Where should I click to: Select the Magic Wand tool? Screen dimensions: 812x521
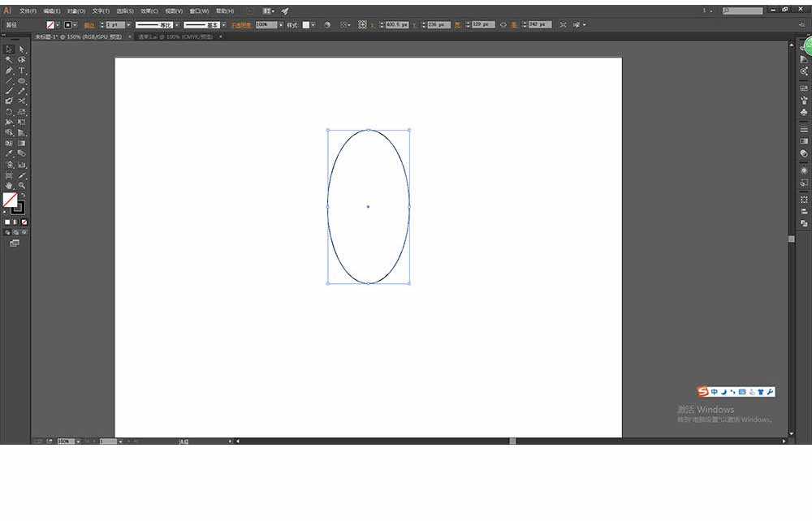click(x=9, y=59)
